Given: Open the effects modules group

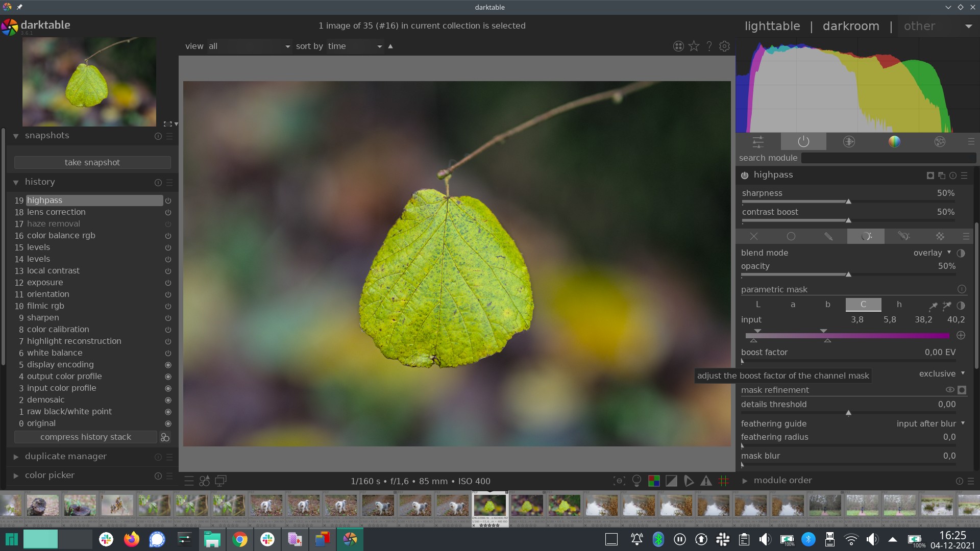Looking at the screenshot, I should click(x=940, y=142).
